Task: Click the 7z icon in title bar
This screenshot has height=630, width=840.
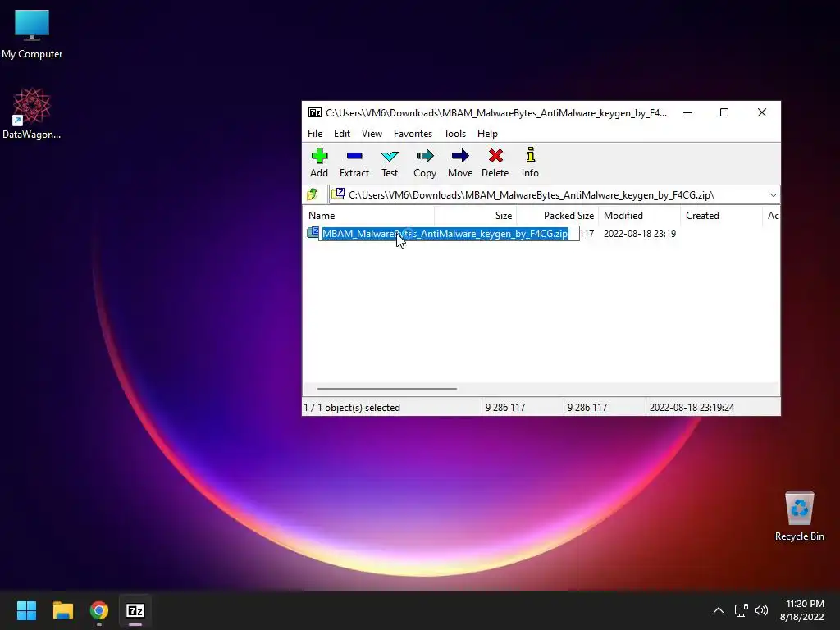Action: click(x=315, y=112)
